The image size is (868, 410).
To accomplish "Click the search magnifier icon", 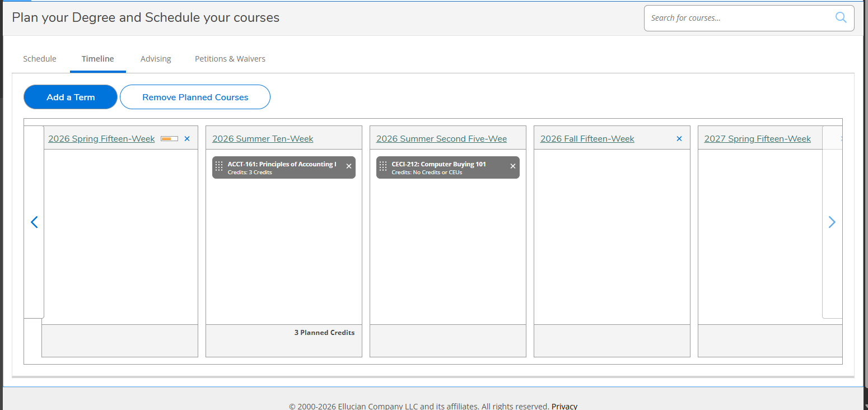I will click(841, 17).
